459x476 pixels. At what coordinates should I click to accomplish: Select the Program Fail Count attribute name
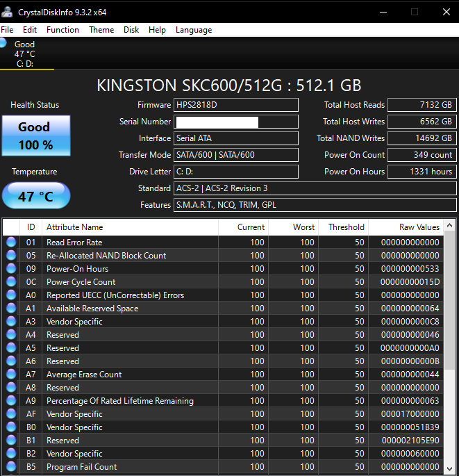(82, 466)
